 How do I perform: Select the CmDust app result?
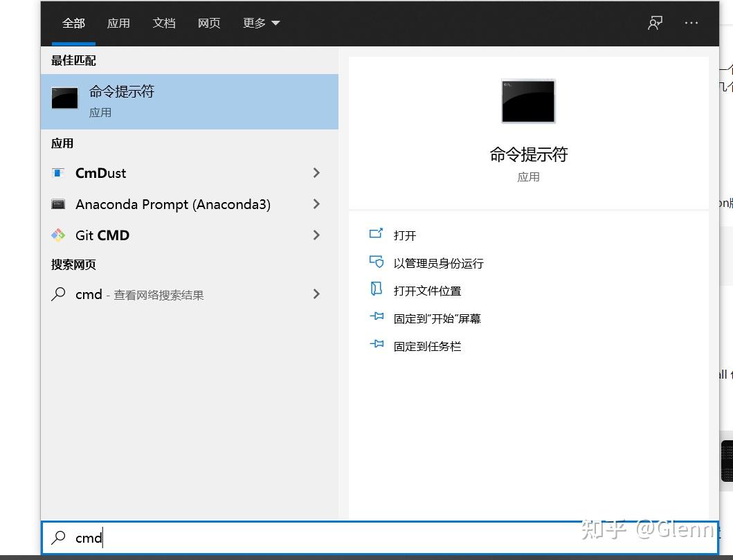pos(190,173)
